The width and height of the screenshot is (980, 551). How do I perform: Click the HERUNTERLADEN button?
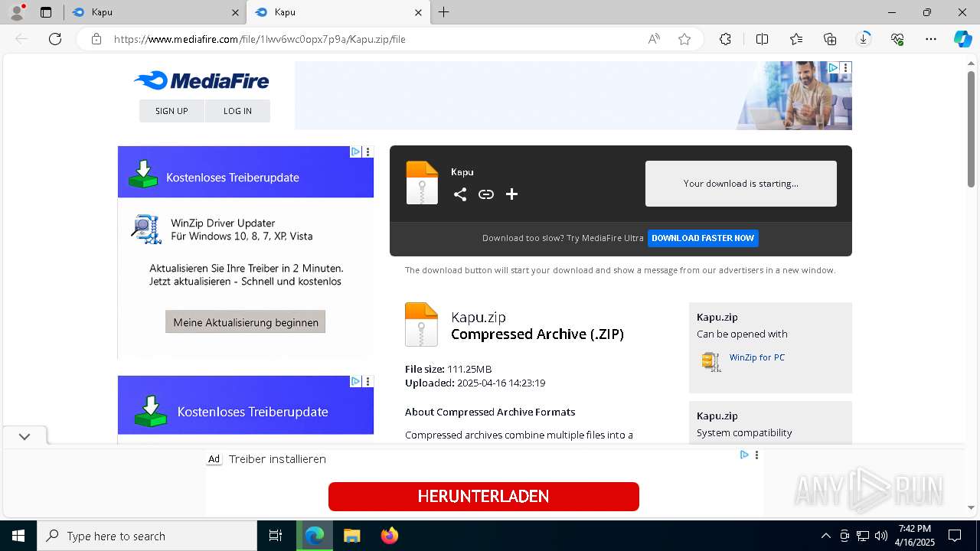point(484,497)
